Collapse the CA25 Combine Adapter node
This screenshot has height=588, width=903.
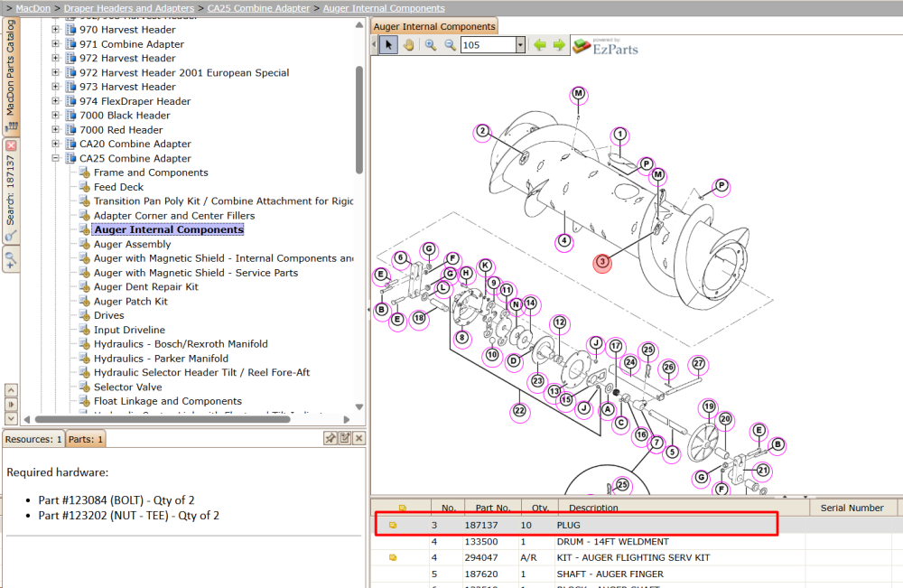55,158
